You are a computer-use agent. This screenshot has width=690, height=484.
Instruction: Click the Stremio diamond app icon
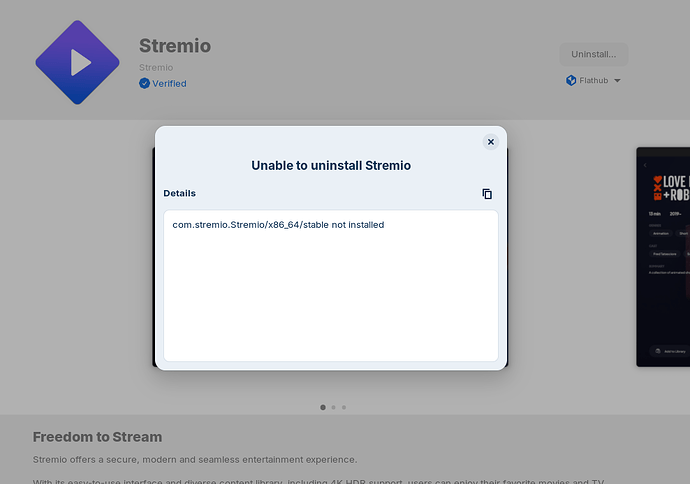pos(77,62)
